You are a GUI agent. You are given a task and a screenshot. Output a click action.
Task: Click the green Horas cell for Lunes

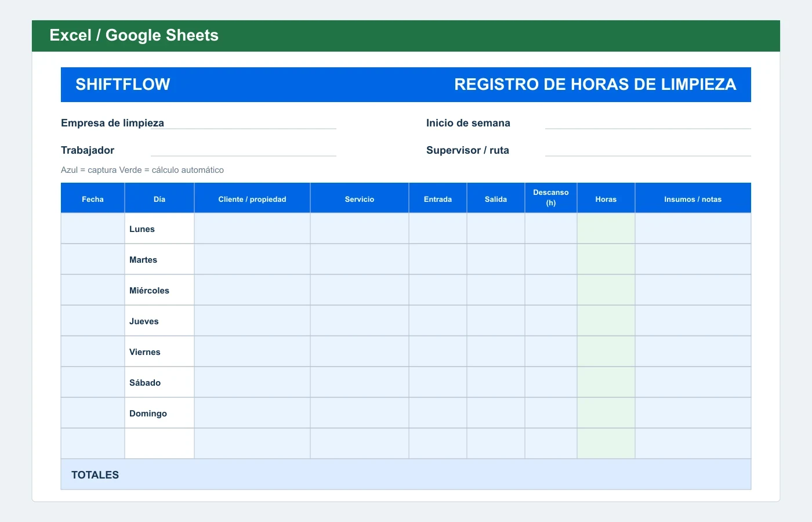click(606, 229)
